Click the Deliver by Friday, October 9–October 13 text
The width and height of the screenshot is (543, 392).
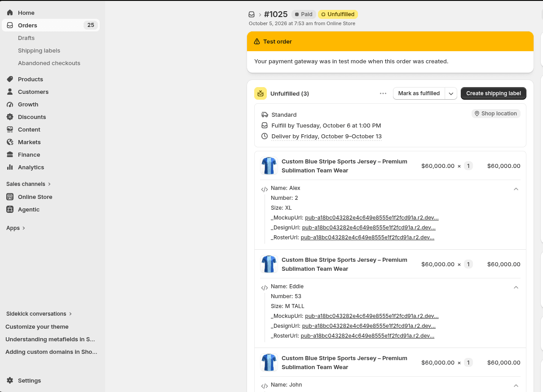click(327, 136)
